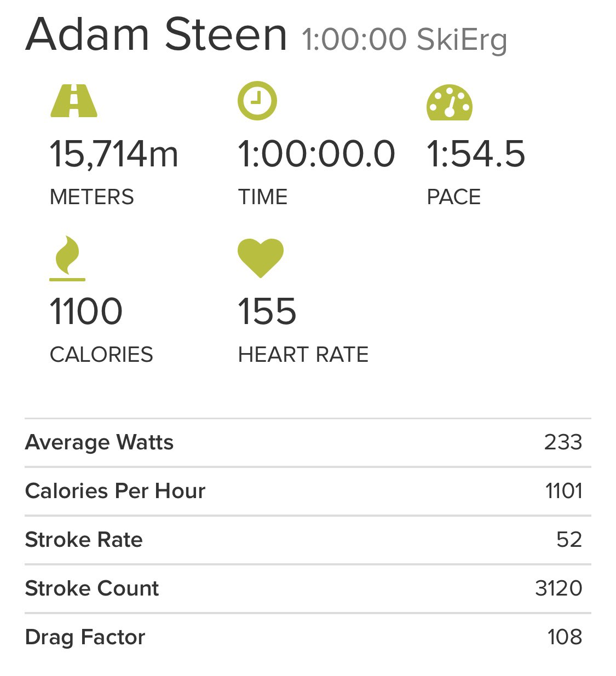This screenshot has width=616, height=676.
Task: Select the Drag Factor row
Action: point(308,637)
